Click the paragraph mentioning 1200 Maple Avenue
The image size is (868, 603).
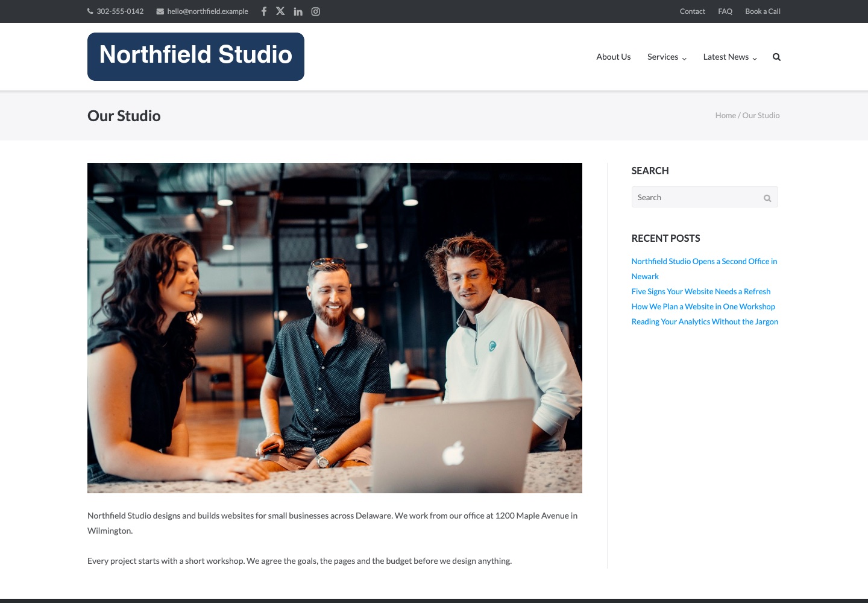point(333,523)
